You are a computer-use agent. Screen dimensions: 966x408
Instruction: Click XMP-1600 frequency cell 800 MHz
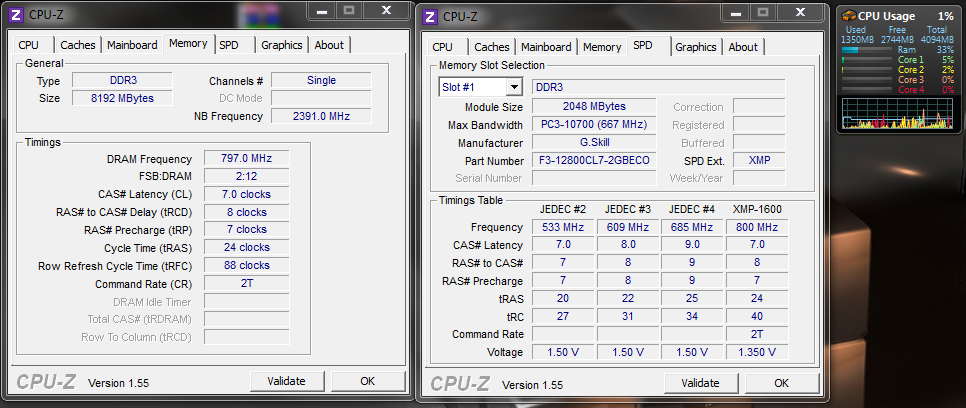(757, 227)
